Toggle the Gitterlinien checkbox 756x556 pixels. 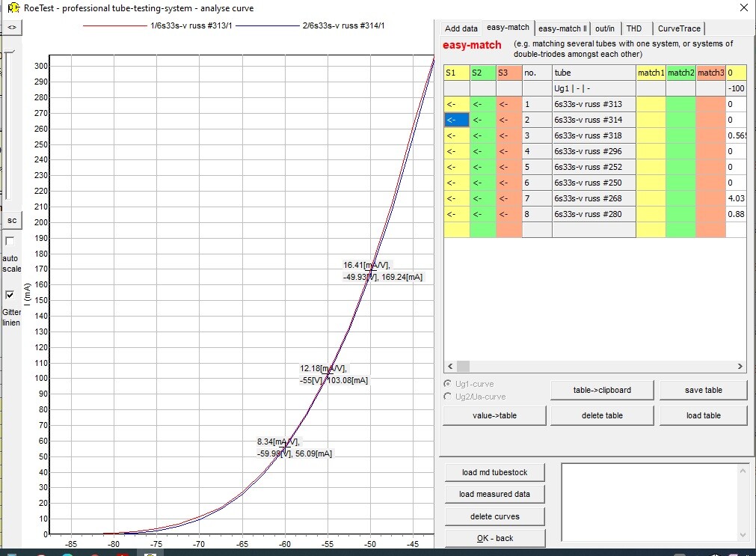(x=10, y=295)
